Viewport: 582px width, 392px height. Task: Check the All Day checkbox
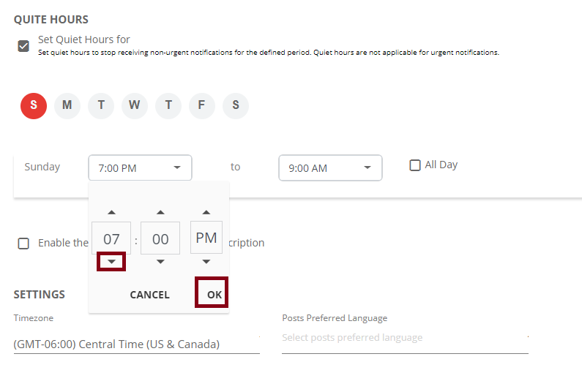(415, 165)
